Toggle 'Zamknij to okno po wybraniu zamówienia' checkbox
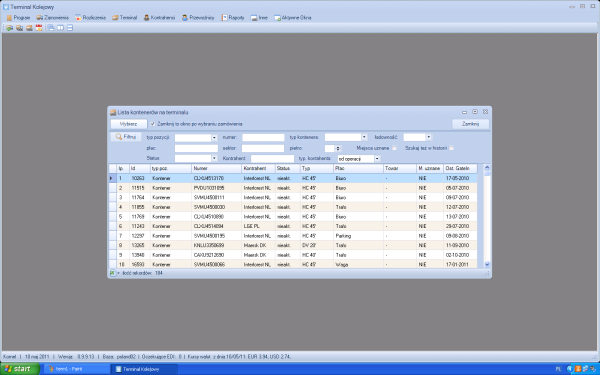 (153, 124)
